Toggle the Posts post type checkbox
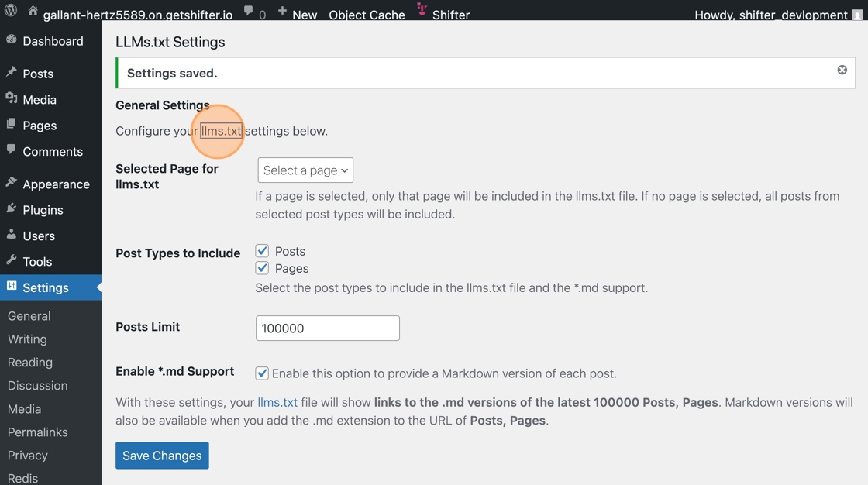The image size is (868, 485). (262, 251)
